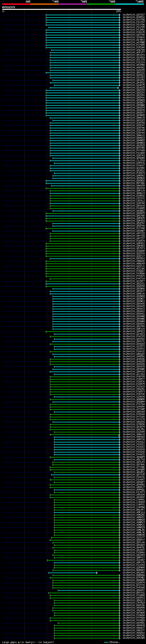146x644 pixels.
Task: Click label UniRef100_Q9SNZ8
Action: tap(133, 100)
